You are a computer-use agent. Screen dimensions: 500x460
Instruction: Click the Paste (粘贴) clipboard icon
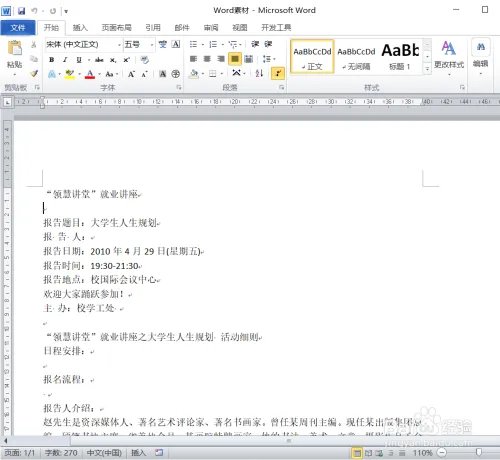pos(15,48)
